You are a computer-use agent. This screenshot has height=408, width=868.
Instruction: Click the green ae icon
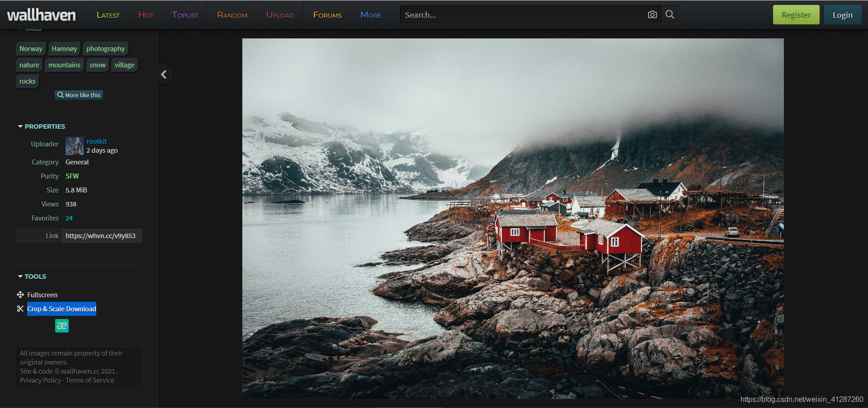(62, 325)
